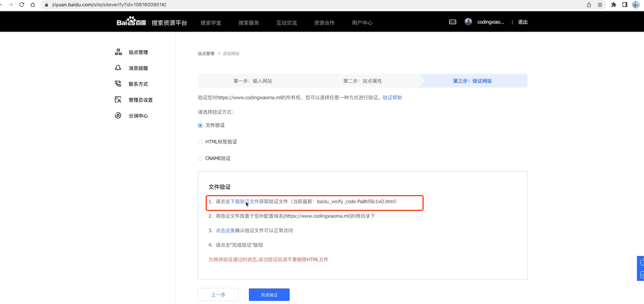This screenshot has width=644, height=304.
Task: Click the 完成验证 button
Action: (269, 295)
